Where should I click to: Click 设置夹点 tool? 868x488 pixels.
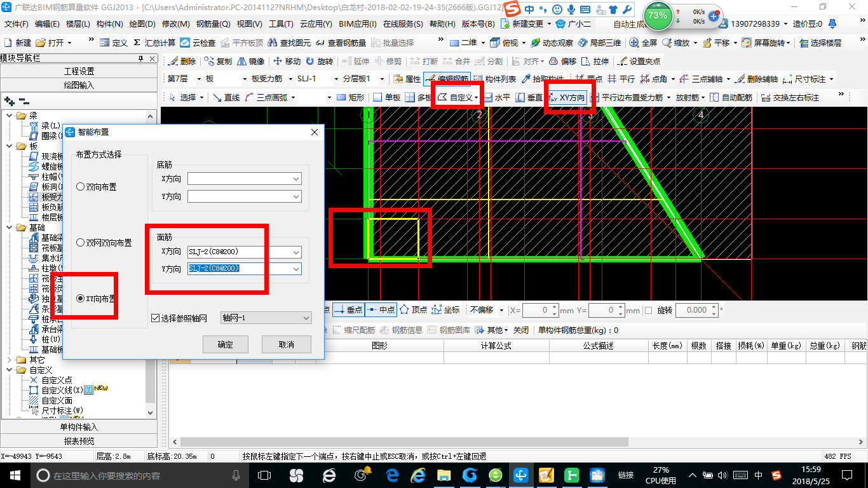(x=639, y=62)
